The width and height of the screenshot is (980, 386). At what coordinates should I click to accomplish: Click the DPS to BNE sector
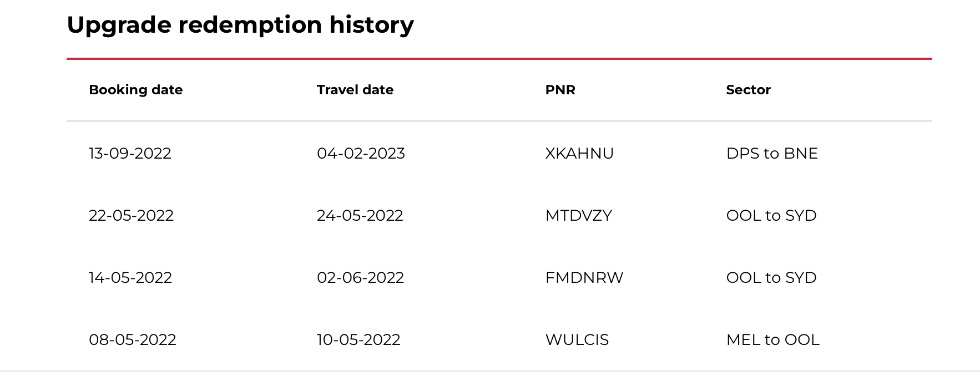click(x=772, y=153)
